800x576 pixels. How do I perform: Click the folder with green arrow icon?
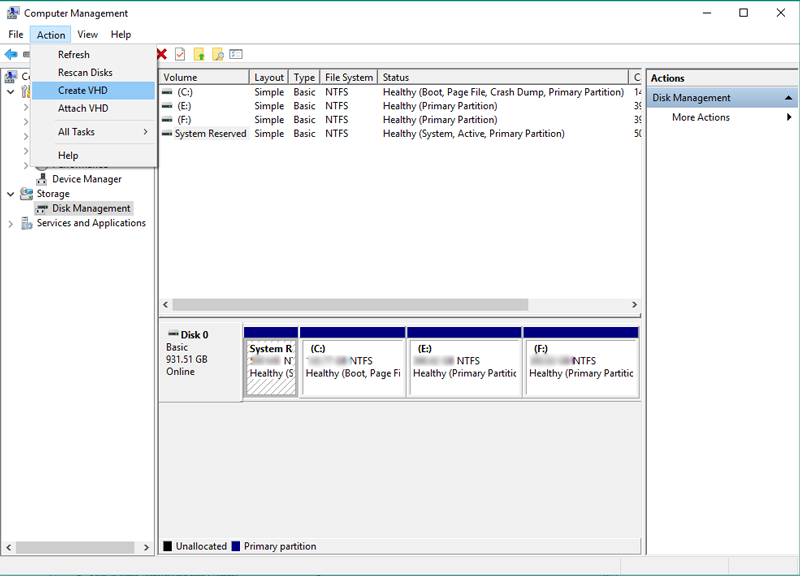199,54
